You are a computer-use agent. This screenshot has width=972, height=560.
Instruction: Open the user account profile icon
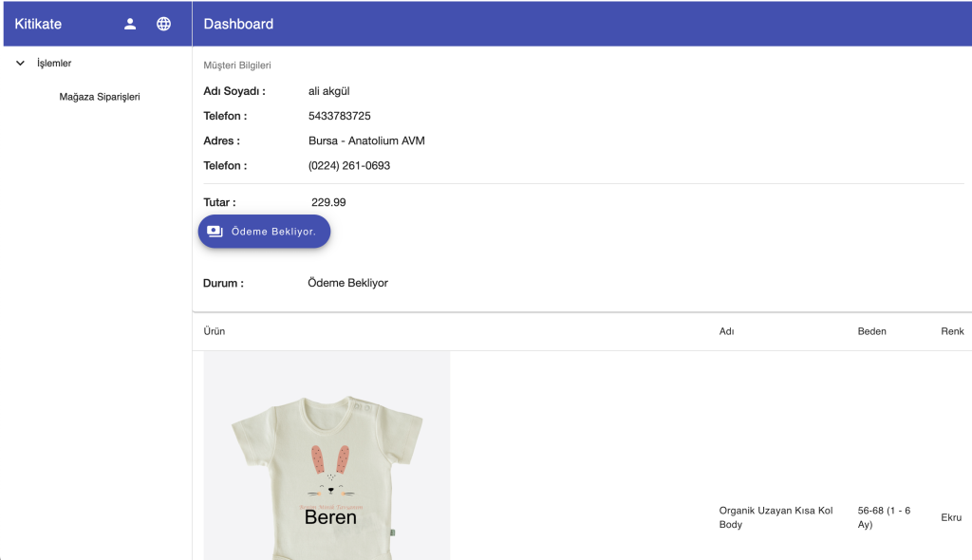point(131,24)
